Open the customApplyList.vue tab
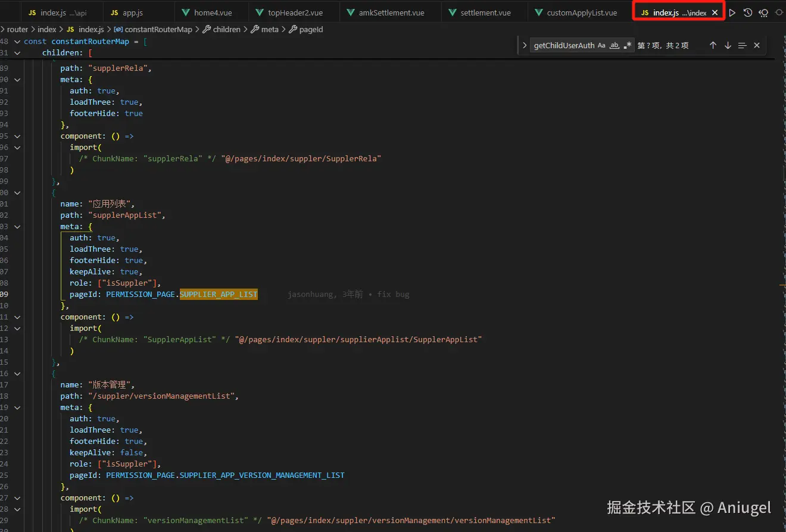This screenshot has width=786, height=532. click(x=581, y=12)
